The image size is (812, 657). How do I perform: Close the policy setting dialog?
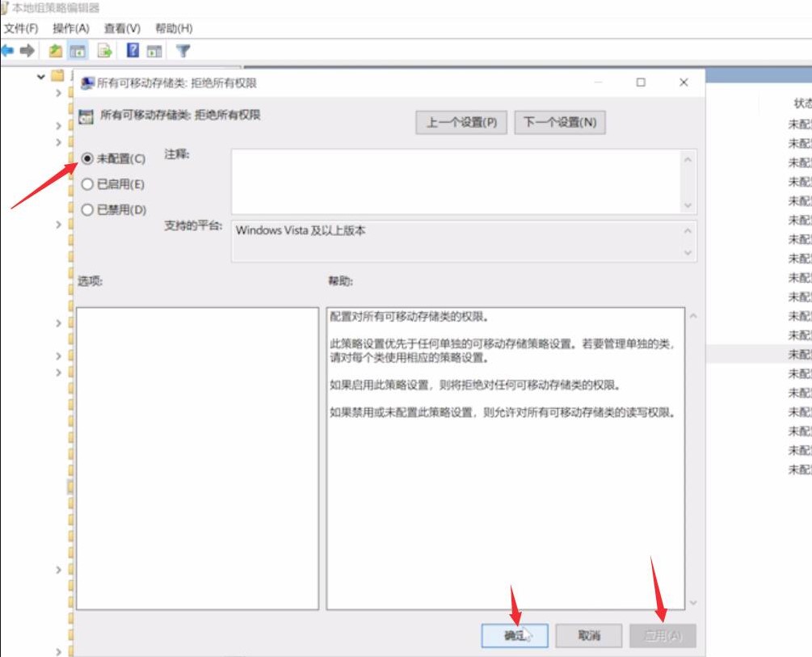point(684,82)
